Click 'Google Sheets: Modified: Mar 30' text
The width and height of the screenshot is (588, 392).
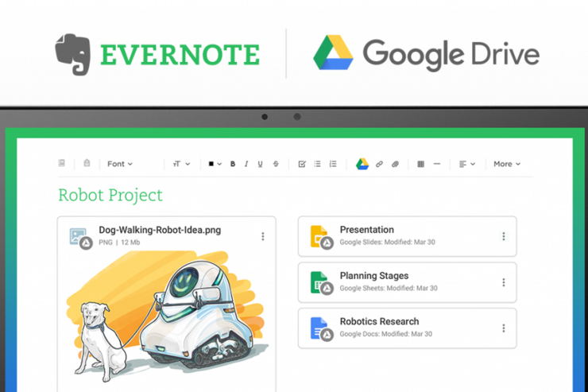click(389, 288)
